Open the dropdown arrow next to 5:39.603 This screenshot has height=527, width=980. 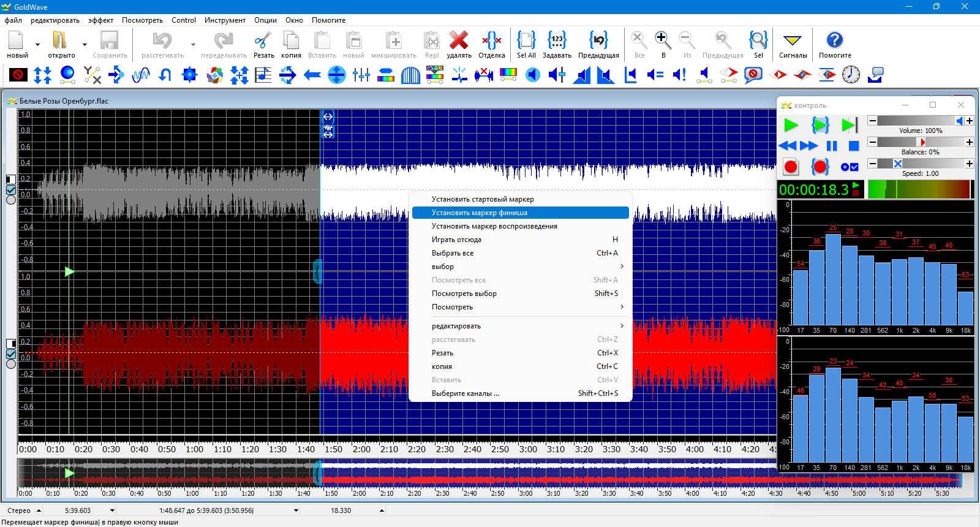[112, 510]
